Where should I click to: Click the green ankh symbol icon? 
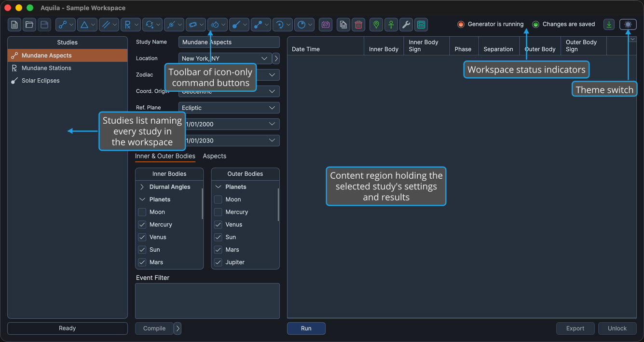click(x=391, y=25)
